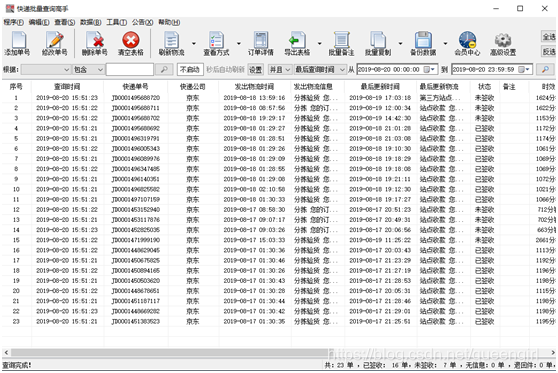Click the 查看方式 view mode icon
Screen dimensions: 558x373
(216, 40)
